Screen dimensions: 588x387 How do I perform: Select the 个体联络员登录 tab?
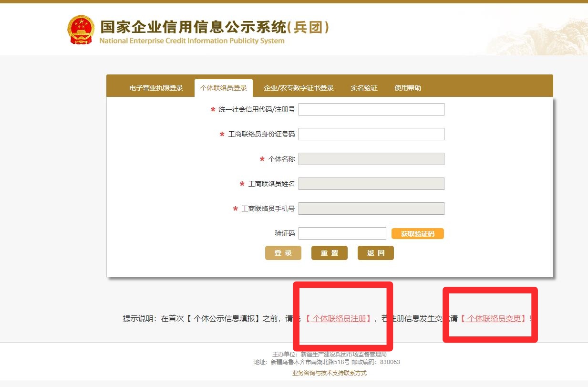[x=224, y=88]
